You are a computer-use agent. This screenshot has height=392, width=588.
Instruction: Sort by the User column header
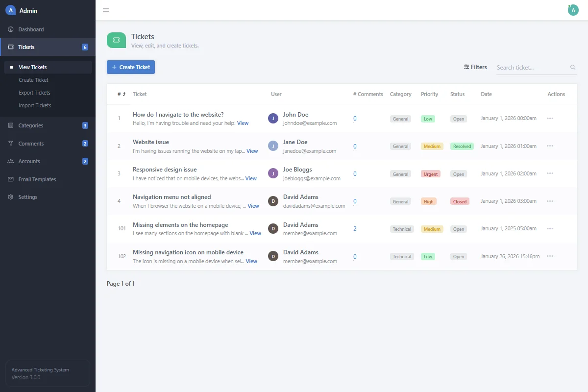[x=276, y=94]
